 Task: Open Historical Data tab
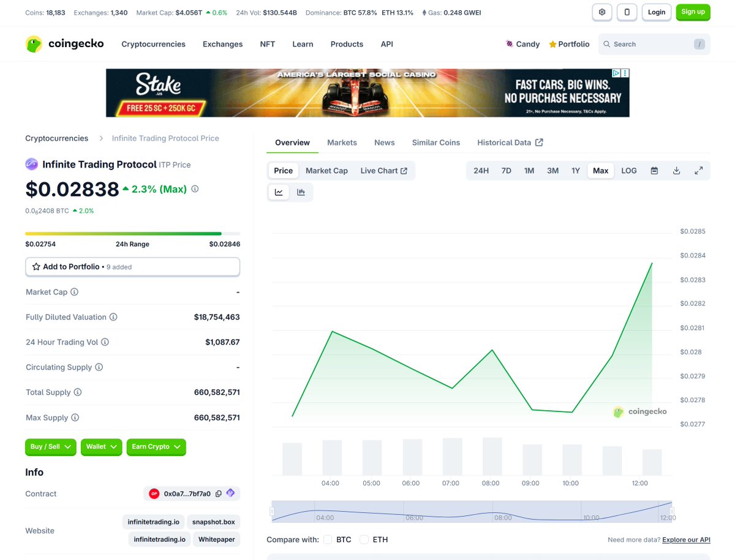pos(510,143)
